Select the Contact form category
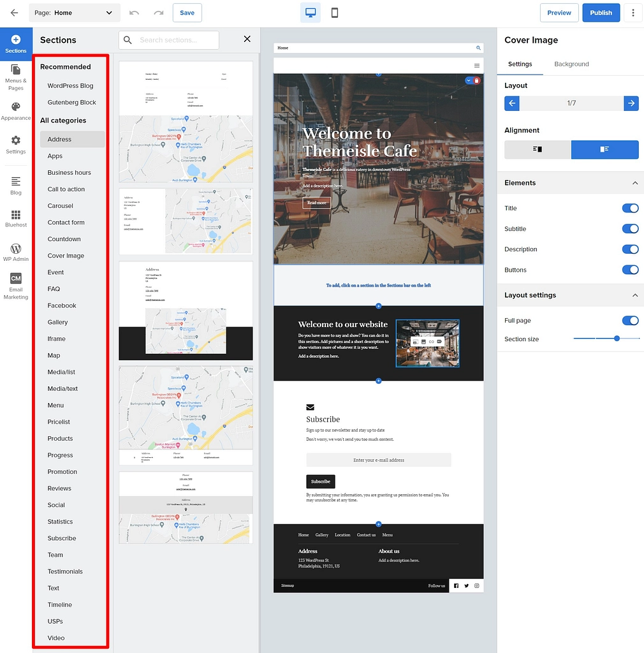The height and width of the screenshot is (653, 644). coord(66,223)
